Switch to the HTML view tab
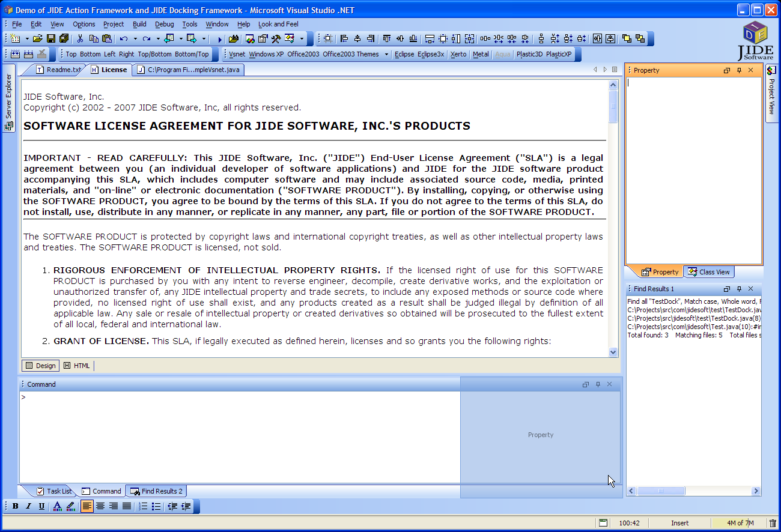Image resolution: width=781 pixels, height=532 pixels. coord(76,366)
